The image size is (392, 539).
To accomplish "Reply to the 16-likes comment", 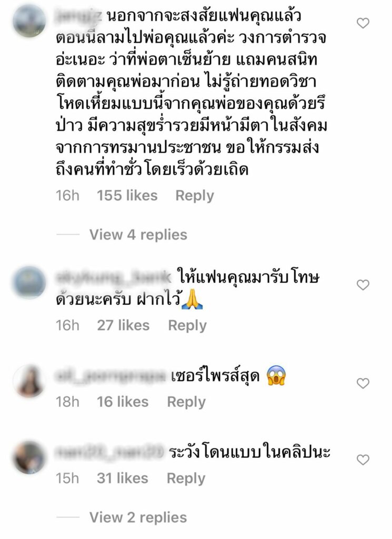I will pyautogui.click(x=186, y=402).
